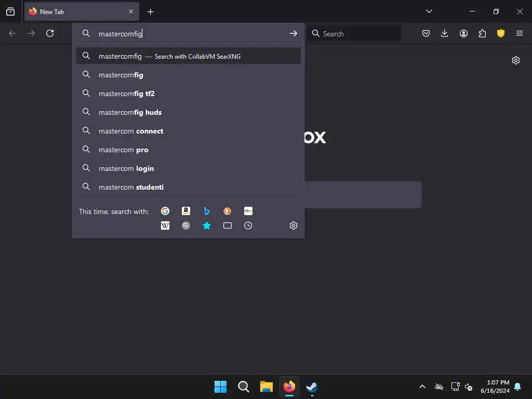Open Save to Pocket button

[426, 33]
